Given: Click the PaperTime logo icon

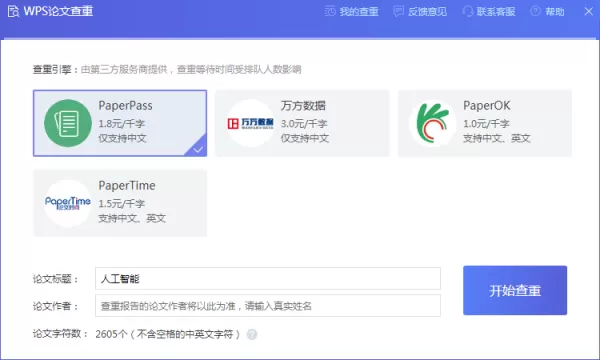Looking at the screenshot, I should point(68,203).
